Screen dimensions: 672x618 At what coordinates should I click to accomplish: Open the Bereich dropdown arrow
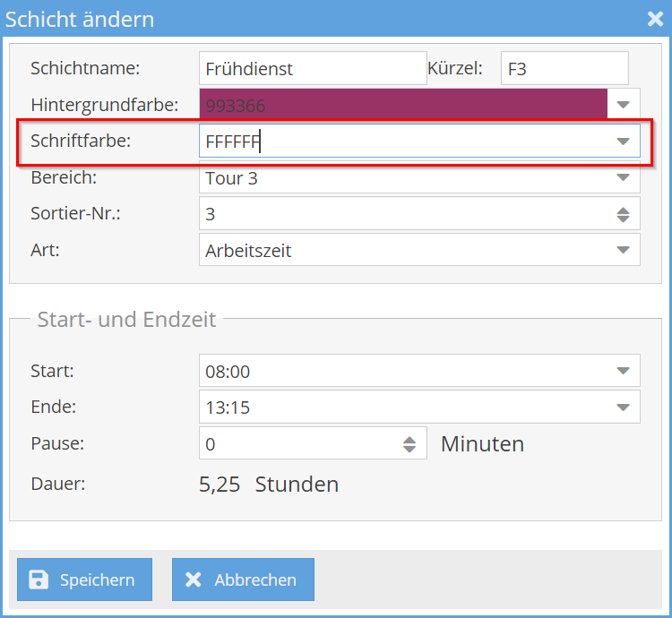click(x=624, y=177)
